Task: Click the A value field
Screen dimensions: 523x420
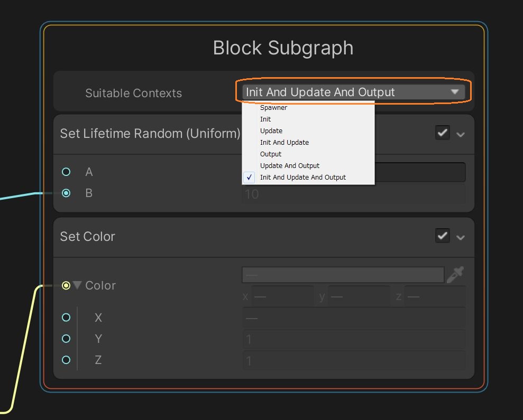Action: (x=420, y=172)
